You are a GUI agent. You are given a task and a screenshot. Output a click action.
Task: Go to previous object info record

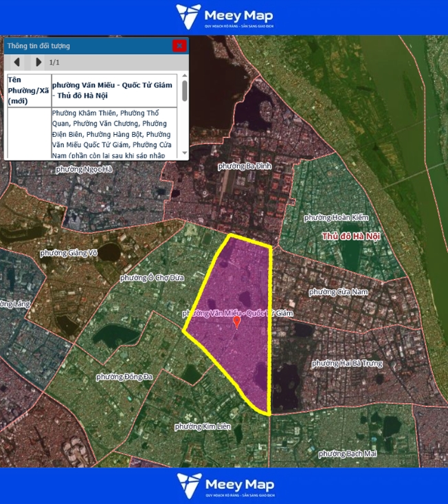tap(16, 63)
